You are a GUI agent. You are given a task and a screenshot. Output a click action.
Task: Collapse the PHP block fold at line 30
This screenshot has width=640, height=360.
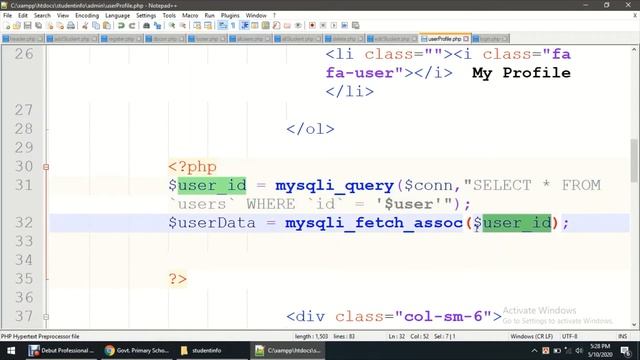(x=46, y=167)
